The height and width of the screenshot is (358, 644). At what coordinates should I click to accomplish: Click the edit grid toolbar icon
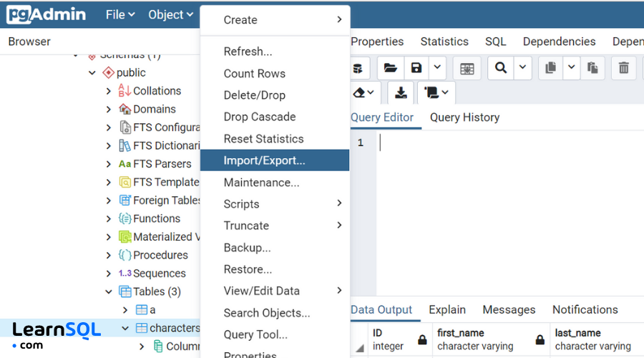coord(467,68)
